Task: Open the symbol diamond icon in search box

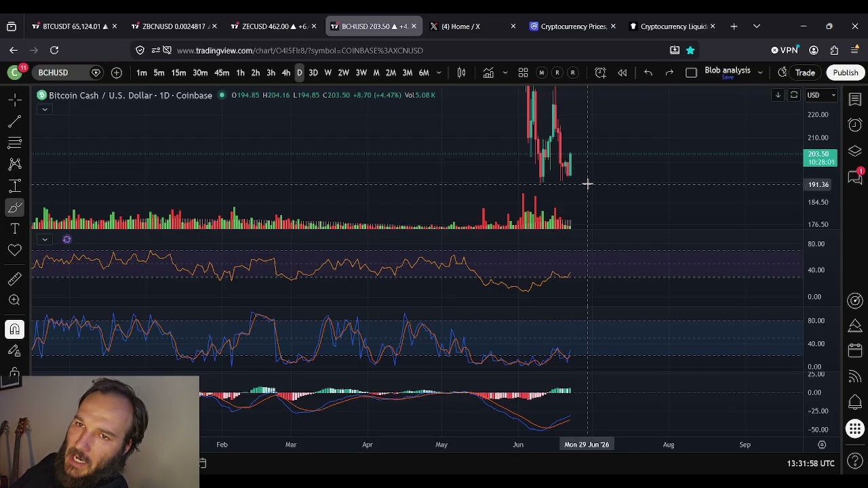Action: pyautogui.click(x=96, y=73)
